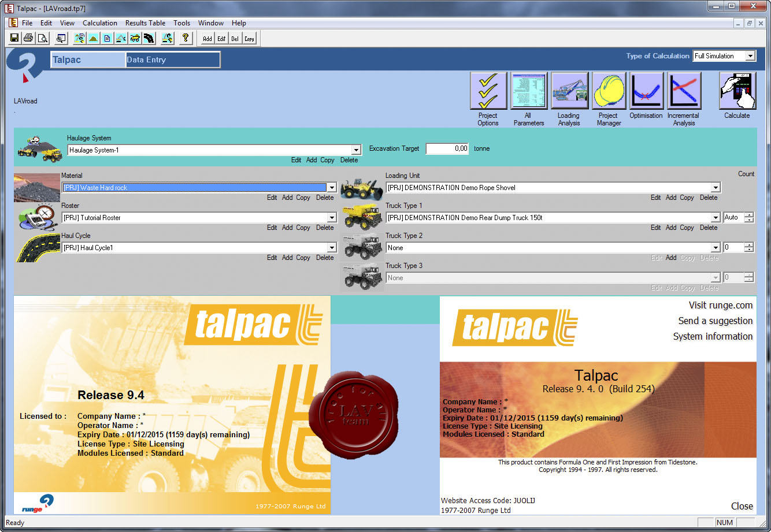Open the All Parameters icon
Screen dimensions: 771x532
[x=529, y=91]
